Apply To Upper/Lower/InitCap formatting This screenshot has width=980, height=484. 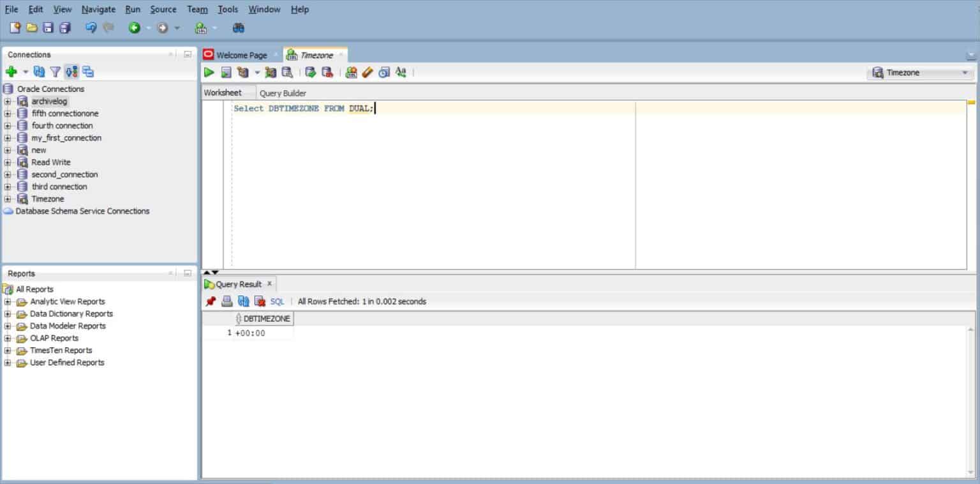click(400, 72)
